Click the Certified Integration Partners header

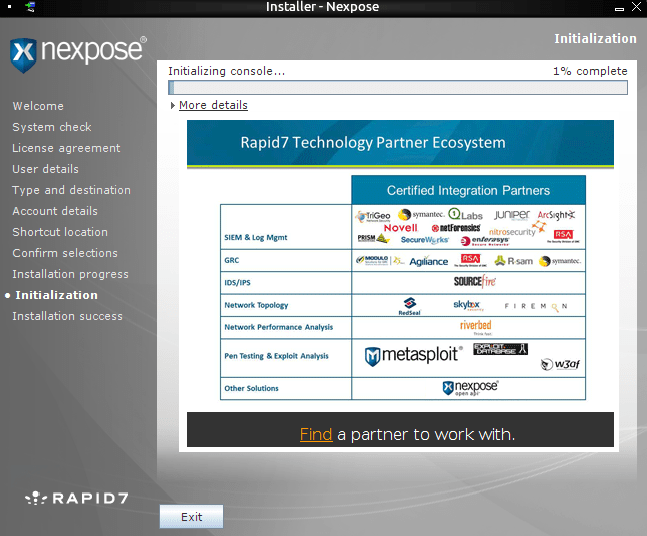tap(468, 190)
